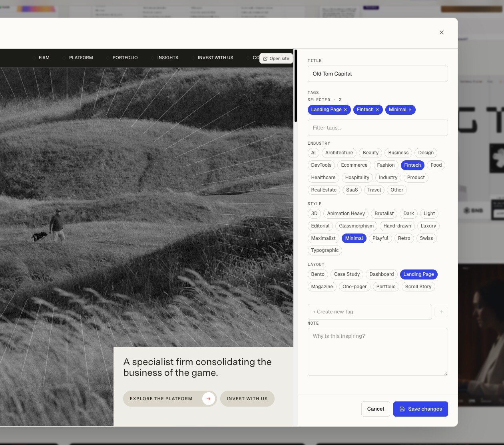Enable the DevTools tag

pos(321,165)
